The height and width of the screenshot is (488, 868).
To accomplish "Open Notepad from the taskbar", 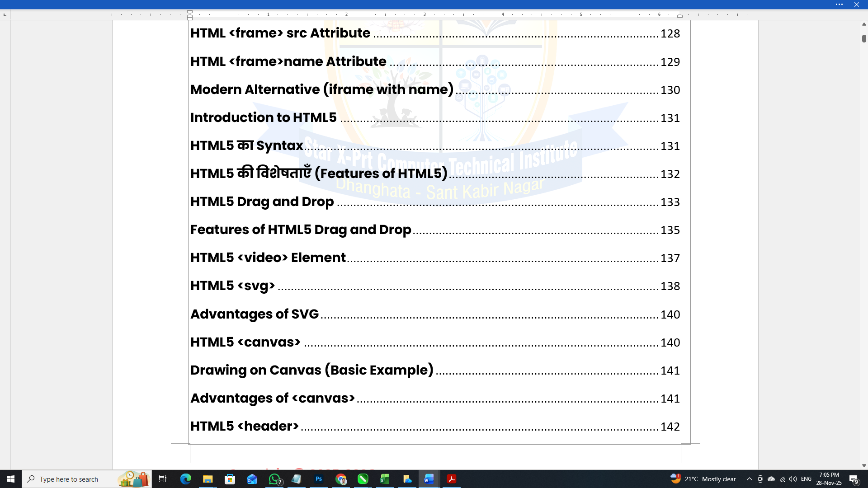I will tap(297, 479).
